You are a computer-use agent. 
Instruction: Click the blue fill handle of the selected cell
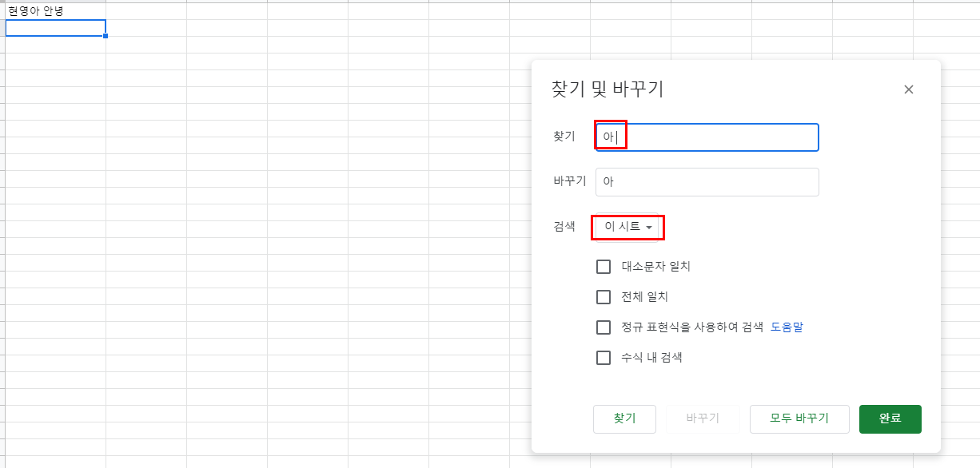coord(106,36)
